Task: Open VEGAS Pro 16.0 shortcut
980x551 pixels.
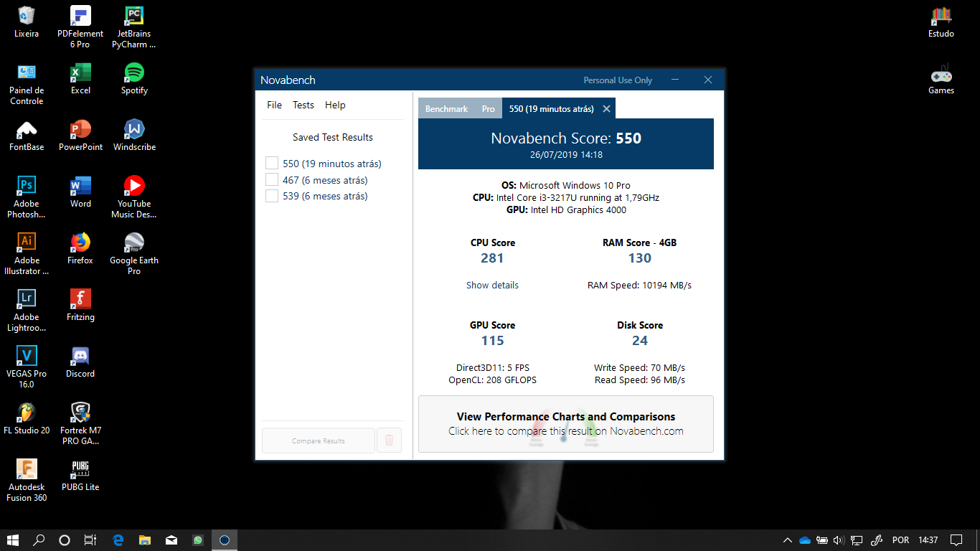Action: click(x=27, y=367)
